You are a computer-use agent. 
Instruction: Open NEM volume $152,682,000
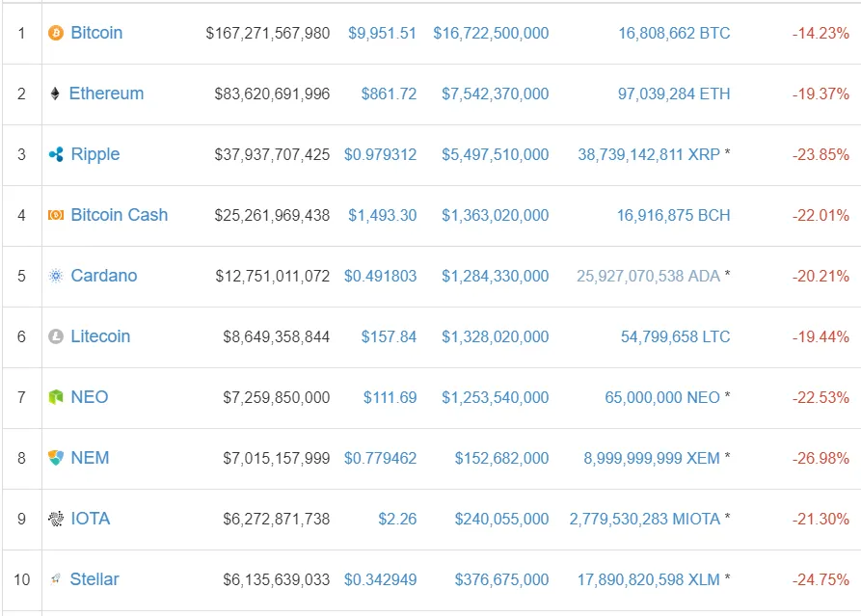click(x=502, y=459)
